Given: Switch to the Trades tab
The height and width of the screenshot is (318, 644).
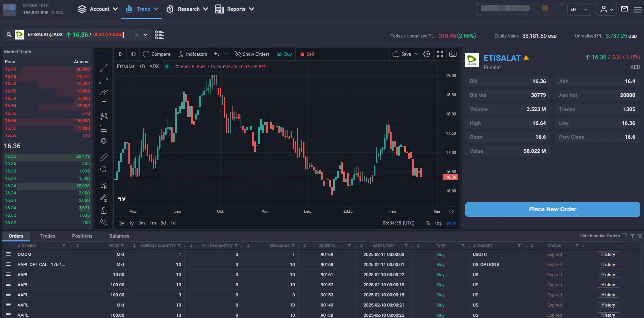Looking at the screenshot, I should click(x=48, y=236).
